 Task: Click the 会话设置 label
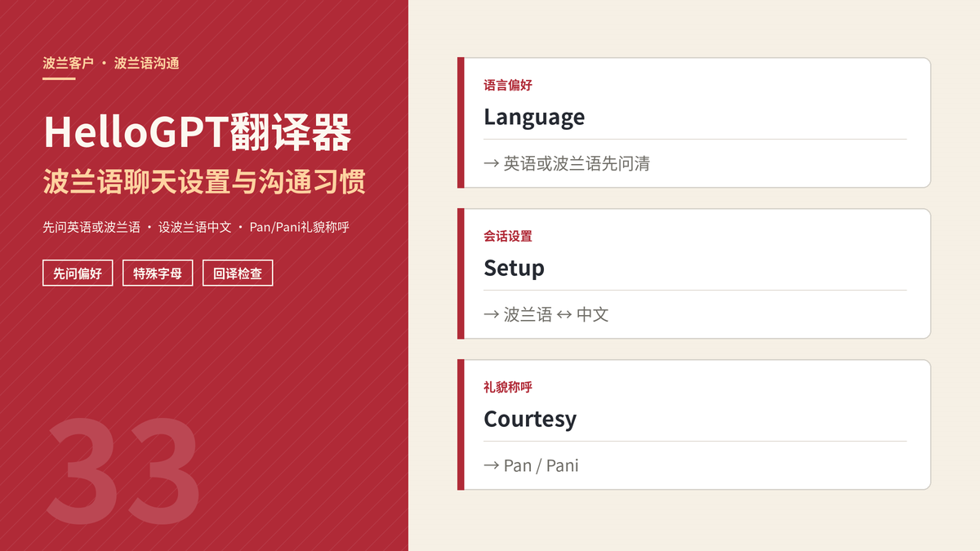click(508, 236)
